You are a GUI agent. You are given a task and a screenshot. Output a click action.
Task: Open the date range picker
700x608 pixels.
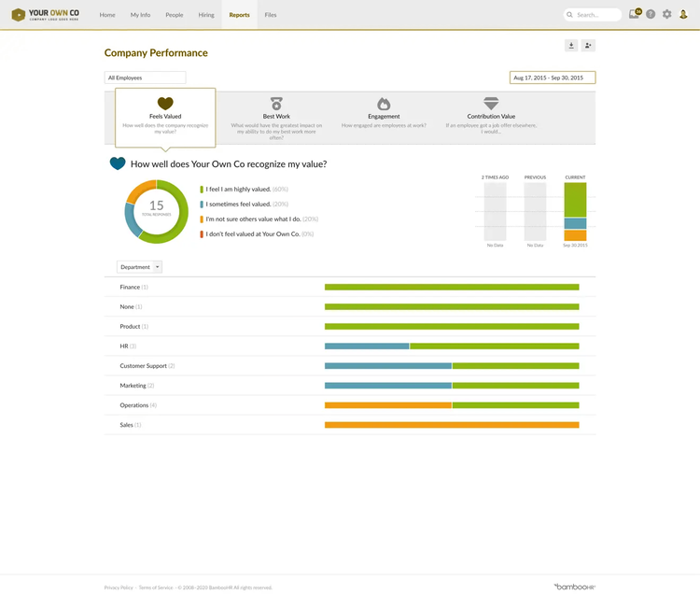coord(553,78)
